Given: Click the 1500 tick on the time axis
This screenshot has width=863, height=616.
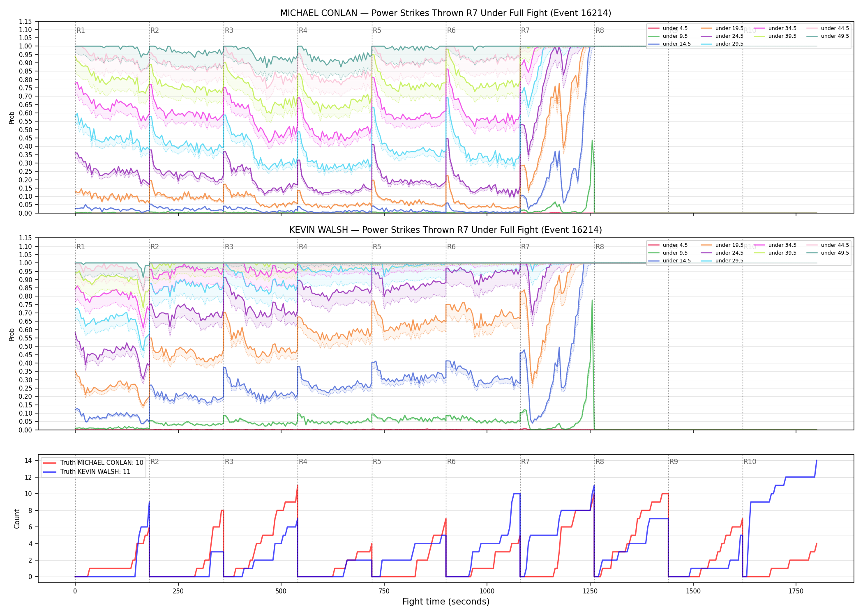Looking at the screenshot, I should pyautogui.click(x=693, y=591).
